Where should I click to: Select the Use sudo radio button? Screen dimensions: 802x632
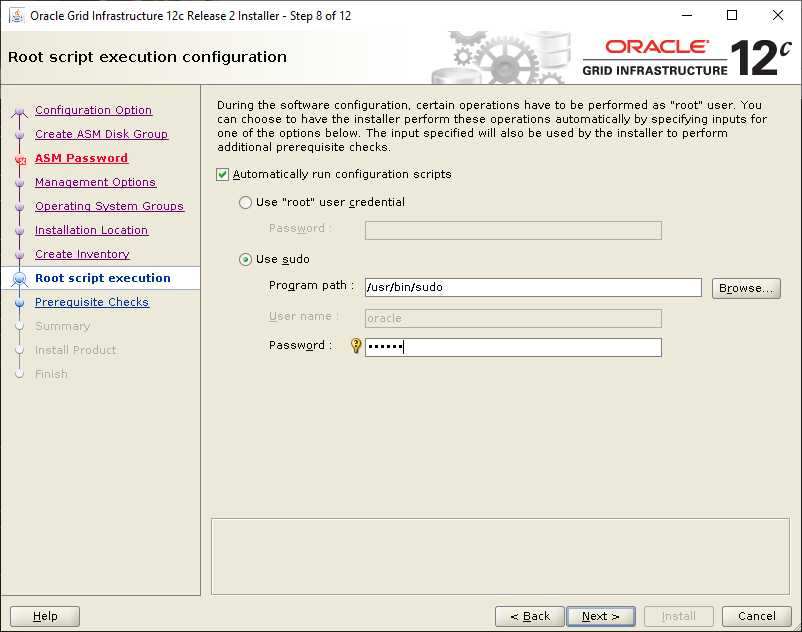pos(246,259)
